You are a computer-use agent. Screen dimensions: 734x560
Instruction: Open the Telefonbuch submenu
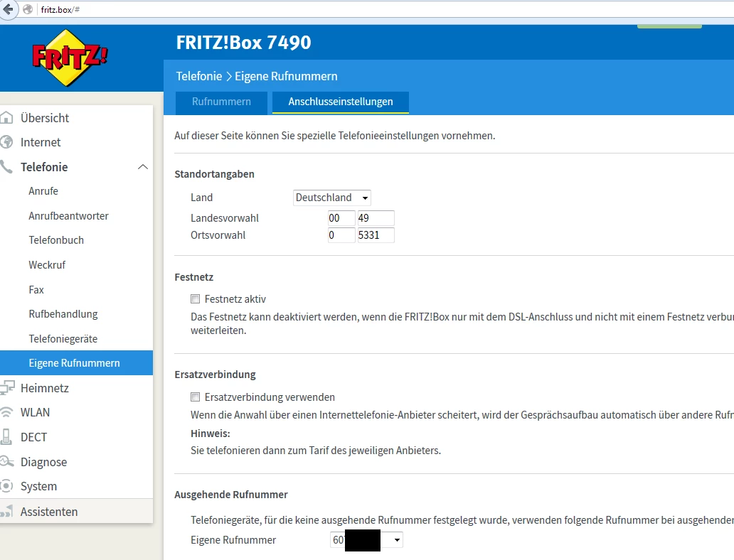tap(56, 240)
